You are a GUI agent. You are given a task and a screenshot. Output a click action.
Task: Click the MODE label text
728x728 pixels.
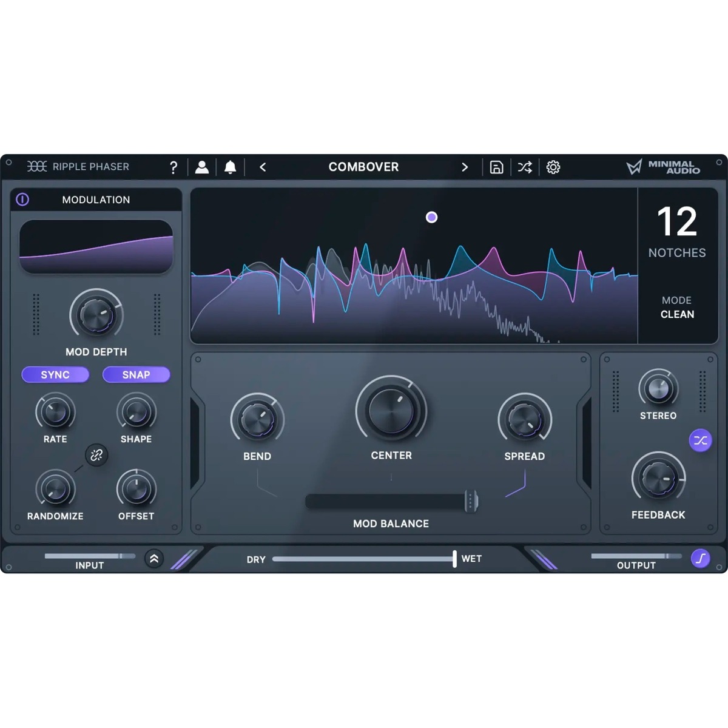pos(676,300)
